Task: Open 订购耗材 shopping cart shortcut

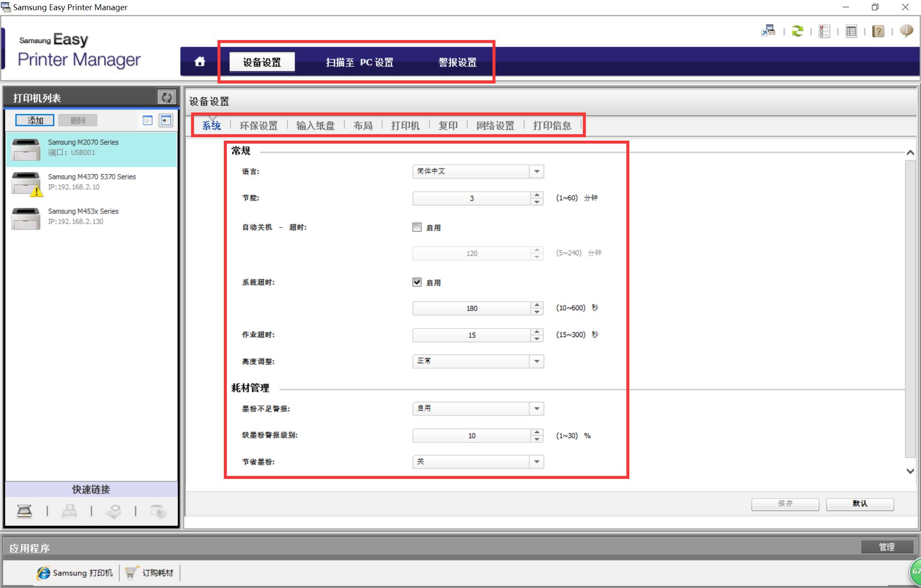Action: click(149, 573)
